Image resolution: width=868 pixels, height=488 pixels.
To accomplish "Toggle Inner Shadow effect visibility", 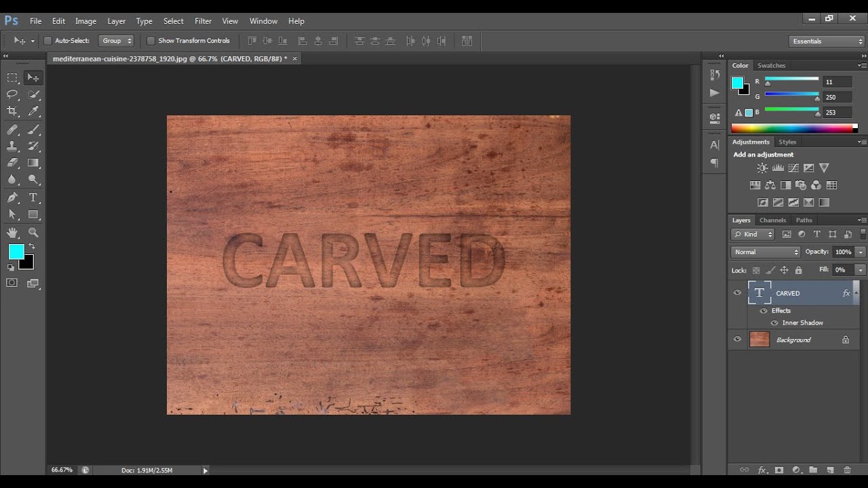I will click(x=774, y=323).
